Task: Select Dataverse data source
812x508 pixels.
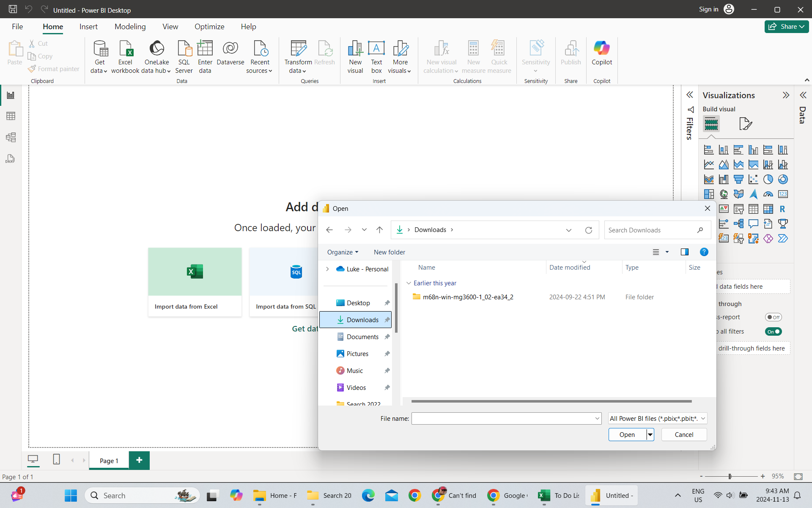Action: click(x=230, y=53)
